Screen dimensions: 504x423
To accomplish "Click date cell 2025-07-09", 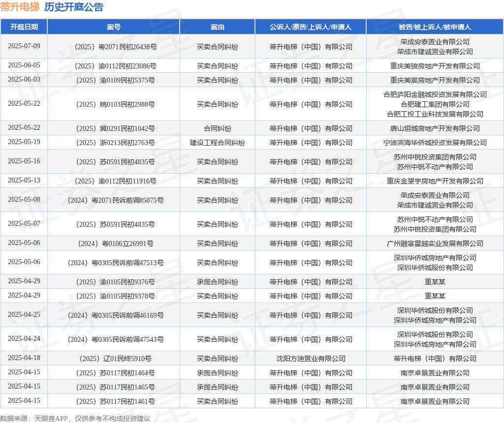I will click(24, 46).
